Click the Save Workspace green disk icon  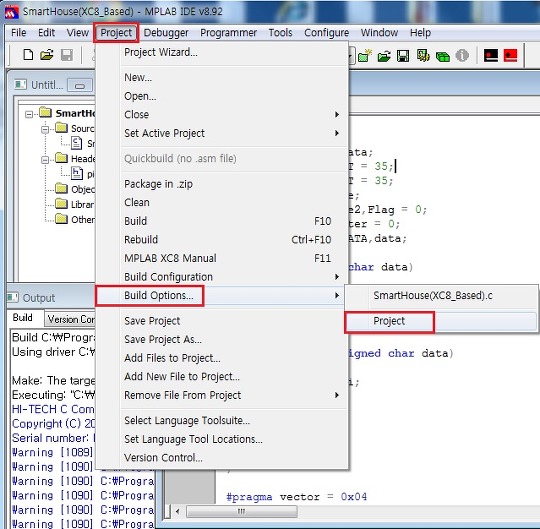tap(403, 55)
